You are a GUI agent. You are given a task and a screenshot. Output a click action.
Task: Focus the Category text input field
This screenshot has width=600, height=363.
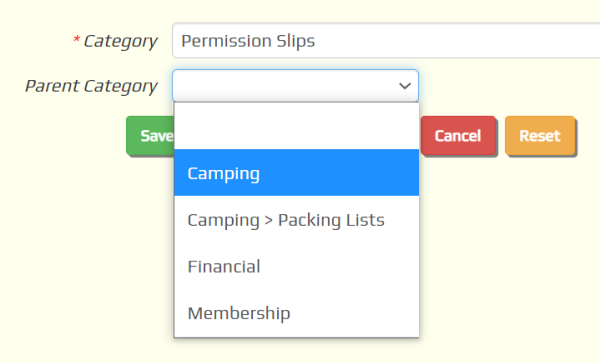click(386, 41)
